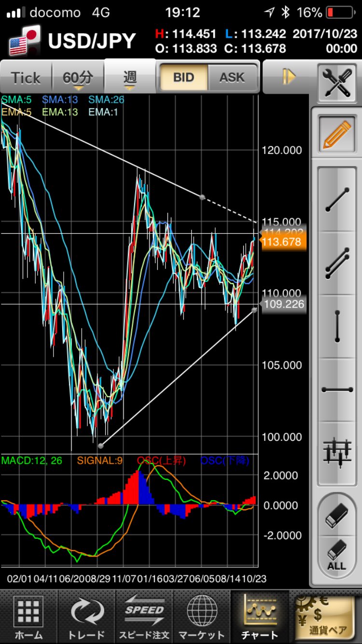Expand the 週 timeframe dropdown
The height and width of the screenshot is (644, 362).
tap(130, 76)
